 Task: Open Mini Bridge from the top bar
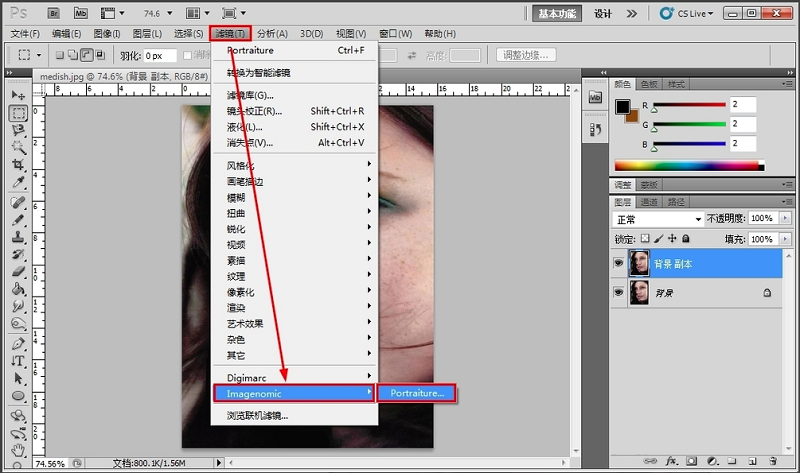coord(81,14)
